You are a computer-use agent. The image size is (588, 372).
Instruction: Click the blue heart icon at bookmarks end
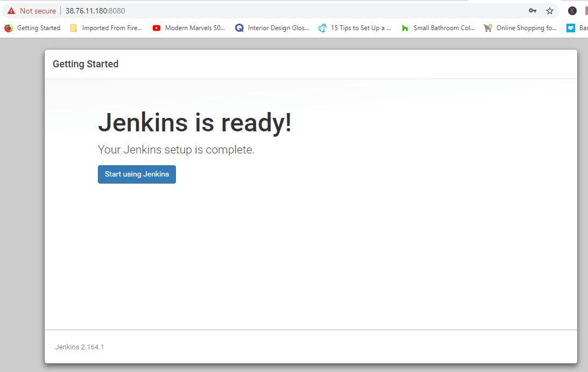pos(571,28)
